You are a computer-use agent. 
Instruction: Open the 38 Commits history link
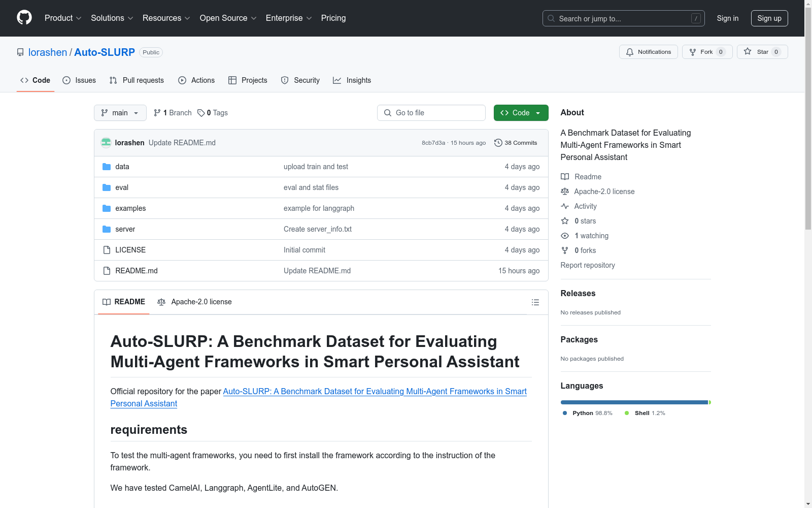click(x=516, y=143)
